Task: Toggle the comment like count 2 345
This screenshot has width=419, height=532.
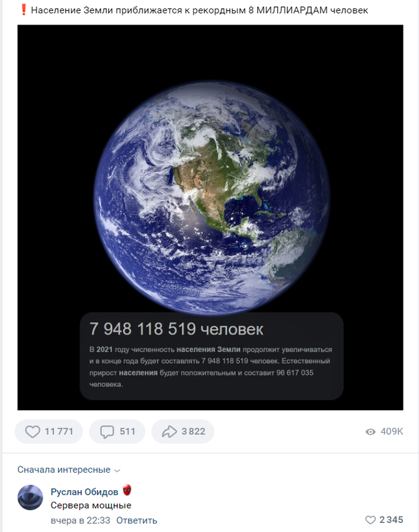Action: (x=391, y=520)
